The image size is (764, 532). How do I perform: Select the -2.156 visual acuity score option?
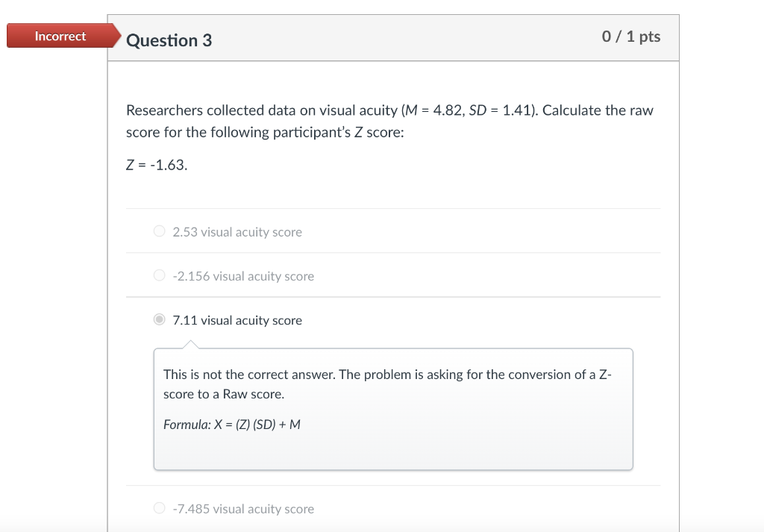[159, 275]
